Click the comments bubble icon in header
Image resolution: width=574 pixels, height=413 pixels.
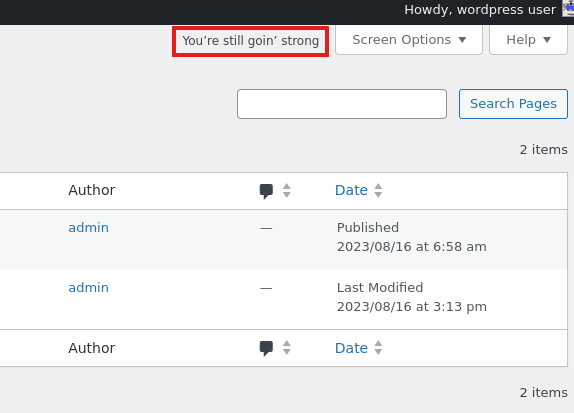coord(266,191)
